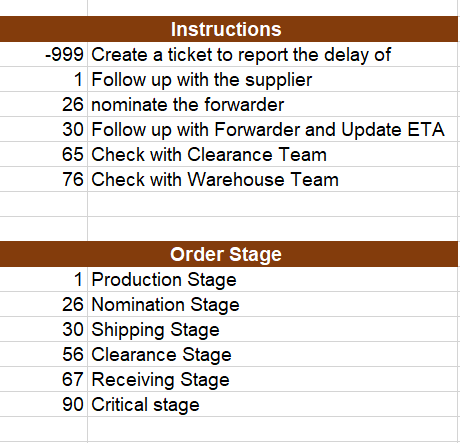
Task: Select 'Create a ticket to report the delay of' cell
Action: [273, 54]
